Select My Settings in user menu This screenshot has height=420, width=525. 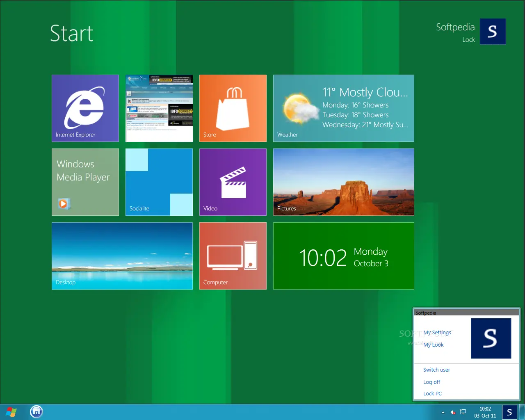point(437,333)
